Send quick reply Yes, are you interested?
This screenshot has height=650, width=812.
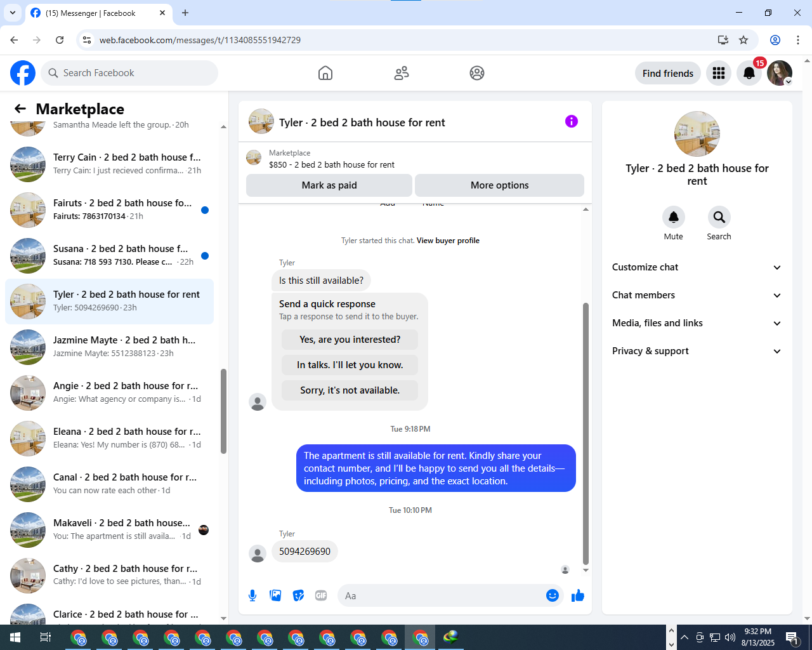click(x=350, y=340)
